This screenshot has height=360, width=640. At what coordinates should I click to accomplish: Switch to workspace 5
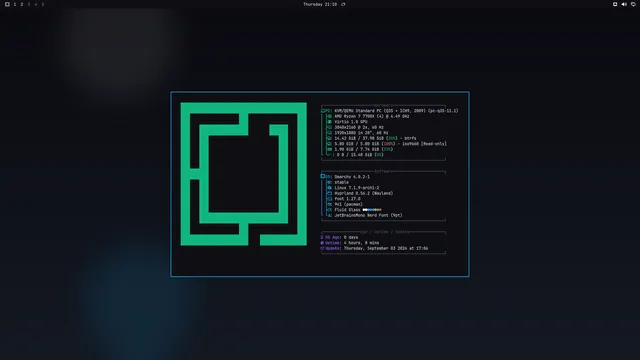(42, 4)
